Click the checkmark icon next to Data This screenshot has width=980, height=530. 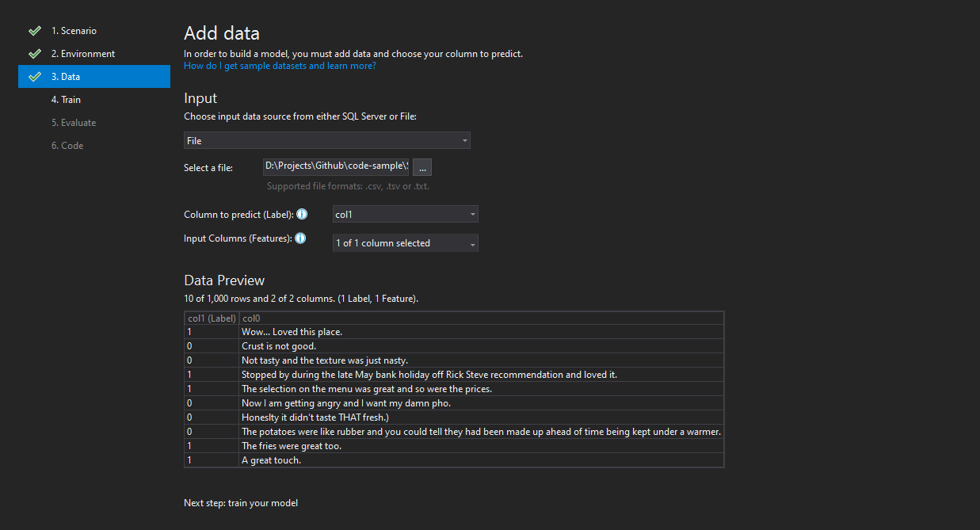34,77
